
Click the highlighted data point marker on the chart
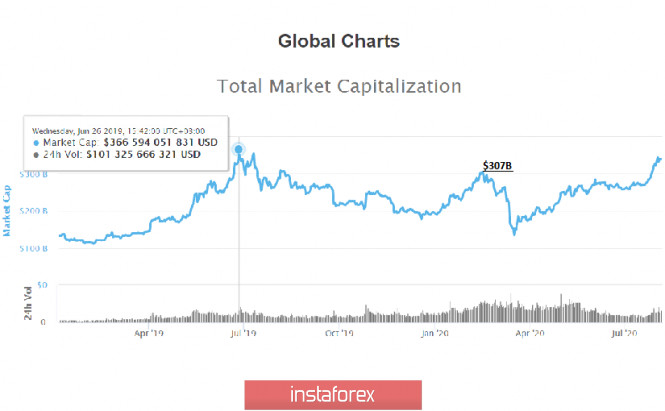pyautogui.click(x=239, y=151)
